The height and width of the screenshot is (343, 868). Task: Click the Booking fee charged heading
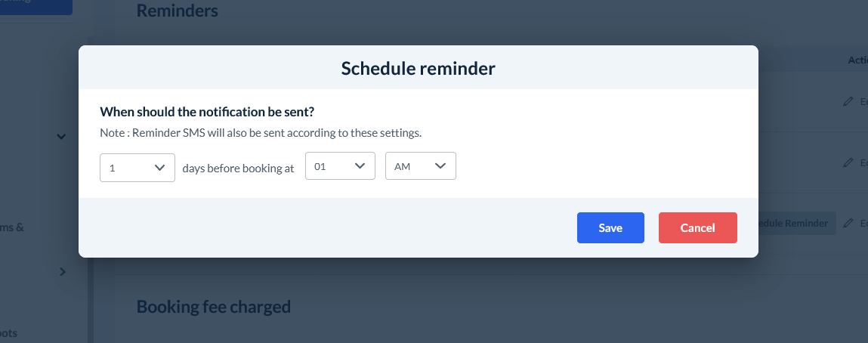pyautogui.click(x=214, y=307)
